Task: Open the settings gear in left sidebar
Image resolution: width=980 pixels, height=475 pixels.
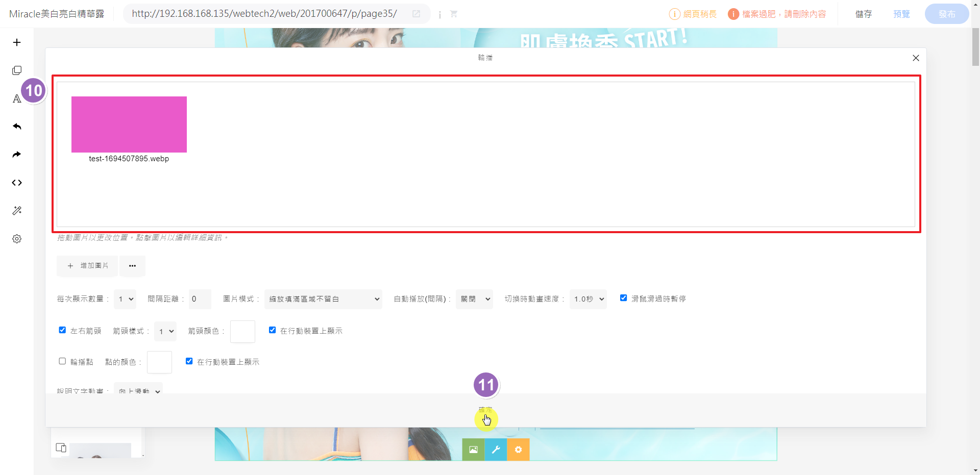Action: (17, 239)
